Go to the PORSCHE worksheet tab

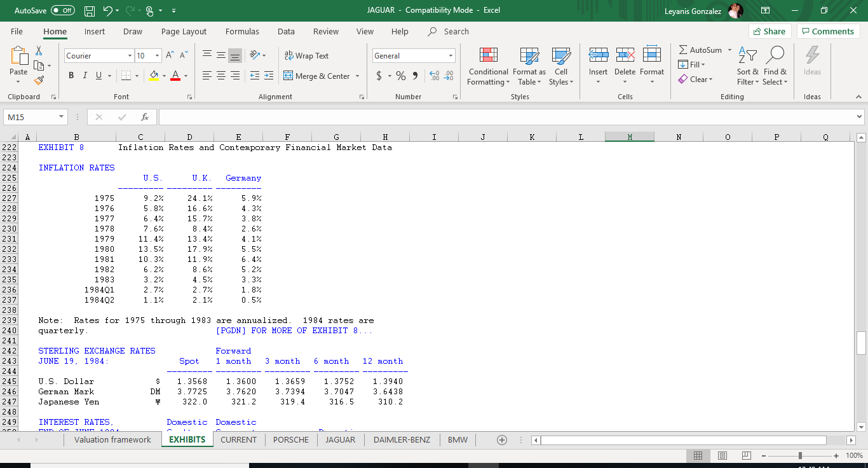point(291,439)
